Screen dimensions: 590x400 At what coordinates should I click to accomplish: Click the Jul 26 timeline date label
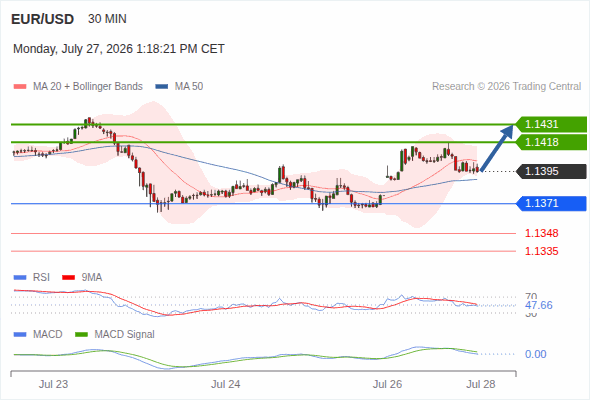(x=387, y=384)
